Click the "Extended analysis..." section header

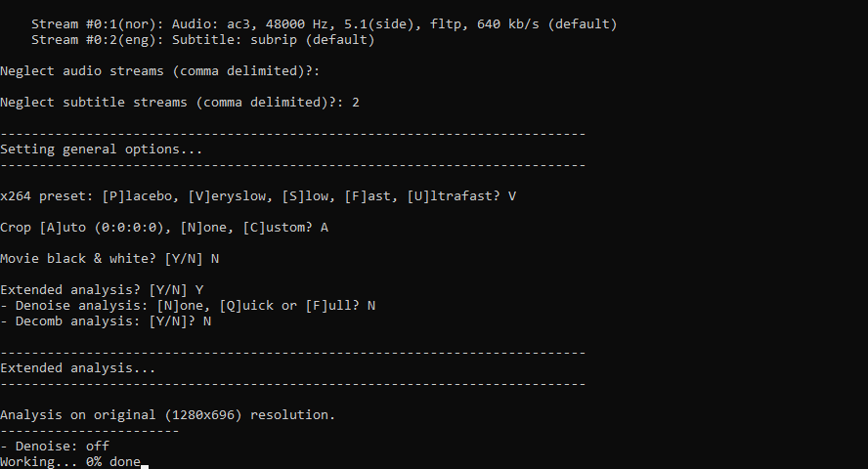click(78, 368)
